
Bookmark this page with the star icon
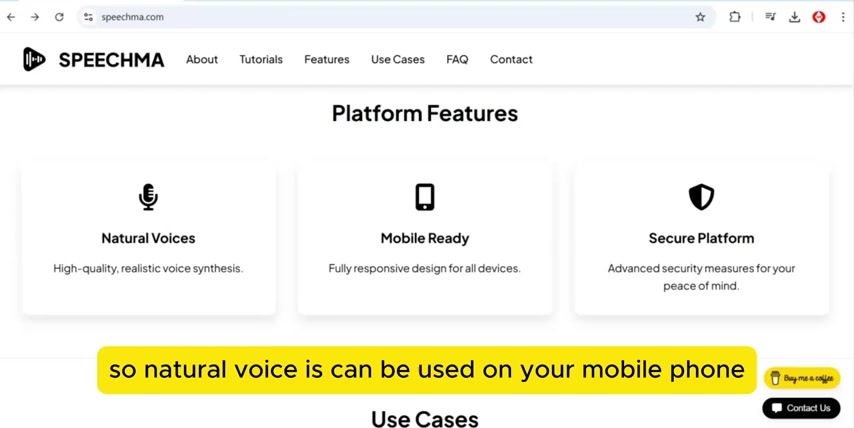700,17
